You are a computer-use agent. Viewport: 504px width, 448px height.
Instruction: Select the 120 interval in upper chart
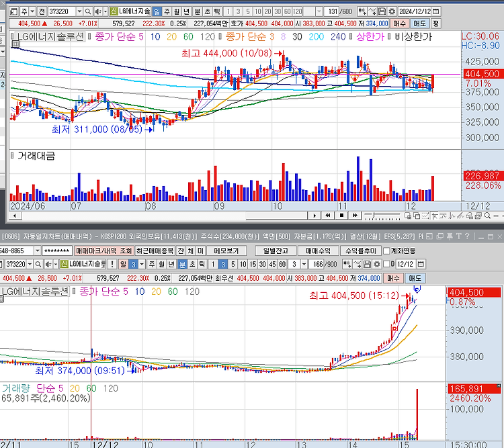pos(297,12)
